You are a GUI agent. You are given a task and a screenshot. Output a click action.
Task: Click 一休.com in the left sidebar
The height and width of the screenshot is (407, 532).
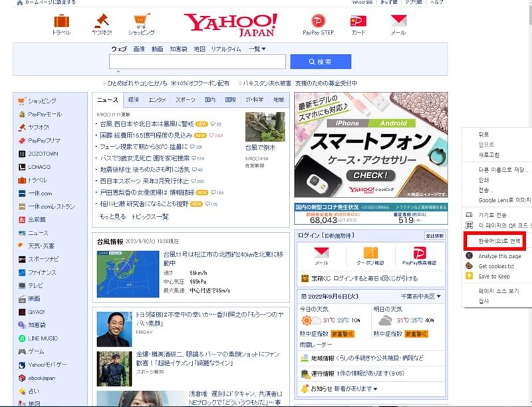pyautogui.click(x=40, y=194)
